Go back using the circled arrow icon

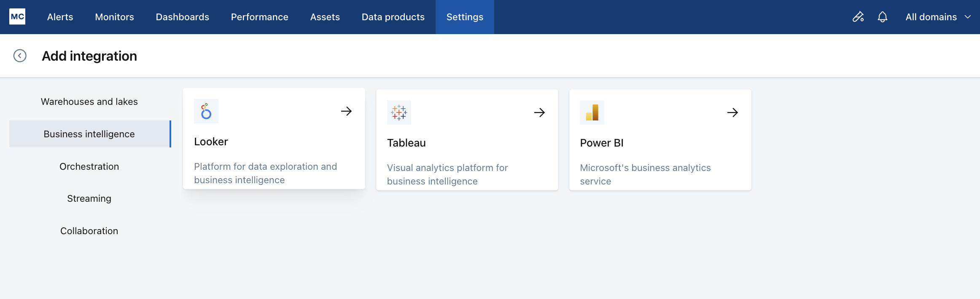click(20, 56)
